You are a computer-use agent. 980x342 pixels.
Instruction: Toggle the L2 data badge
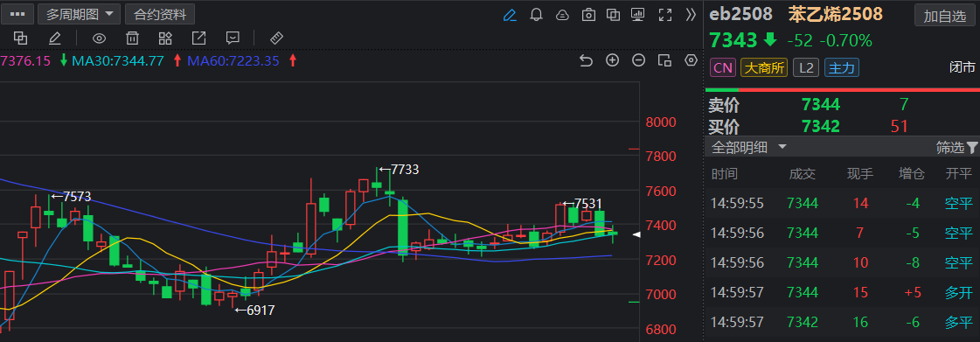[806, 67]
